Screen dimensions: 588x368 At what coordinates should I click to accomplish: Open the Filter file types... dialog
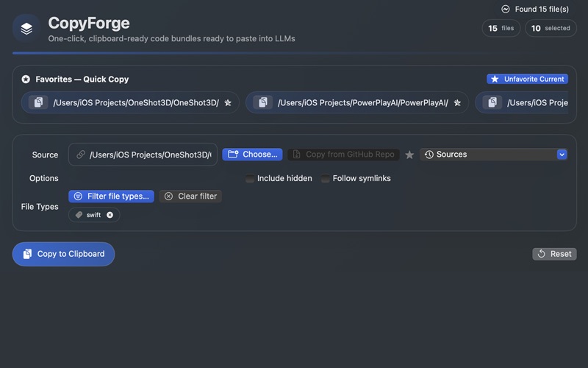coord(112,196)
